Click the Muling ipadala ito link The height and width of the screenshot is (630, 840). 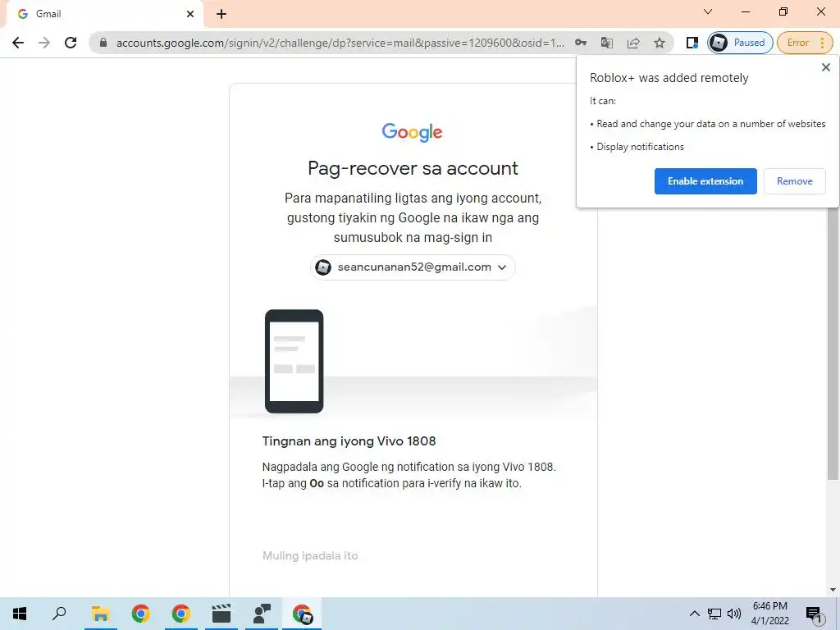tap(310, 555)
